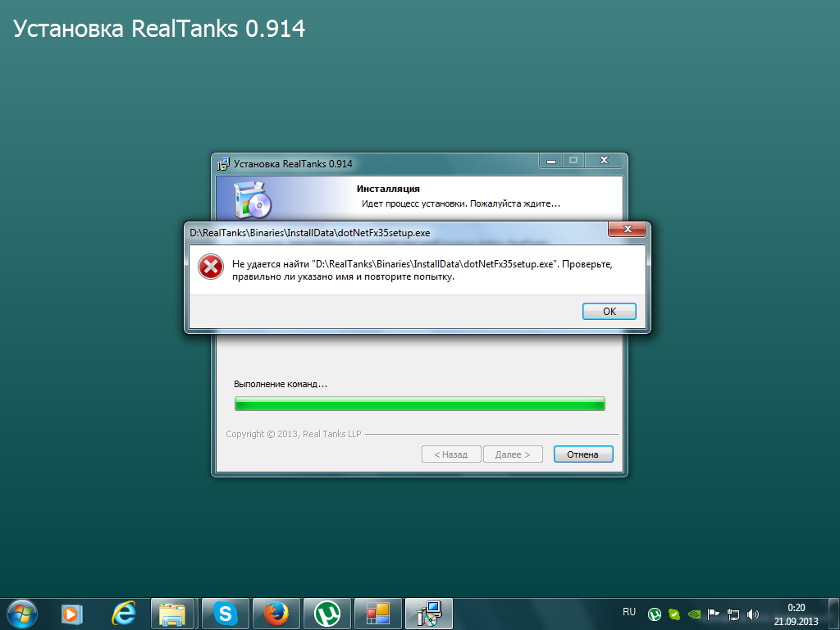Open Firefox from taskbar

point(276,614)
